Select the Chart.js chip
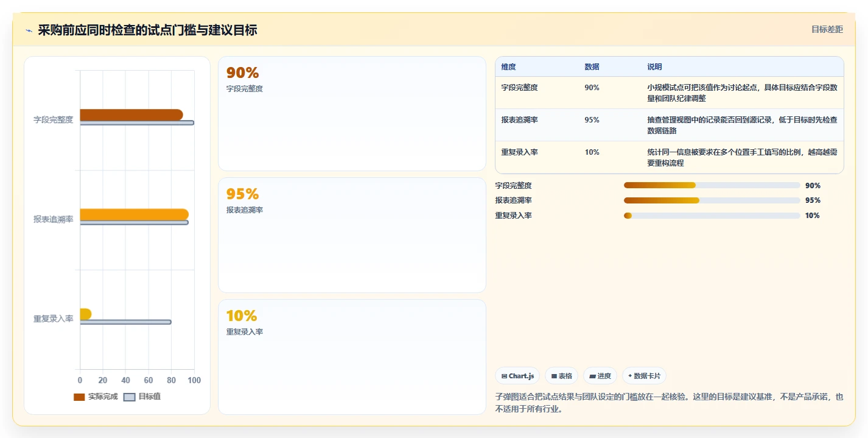868x438 pixels. tap(517, 376)
